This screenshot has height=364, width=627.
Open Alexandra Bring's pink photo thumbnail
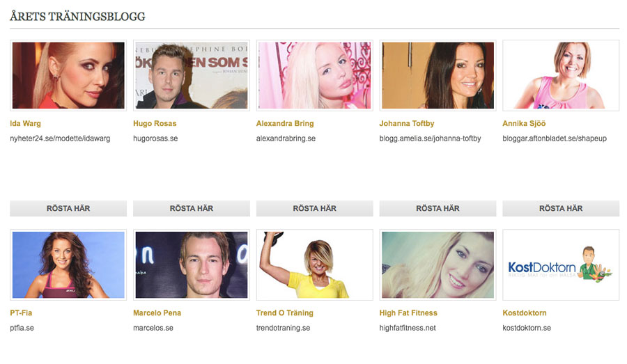315,76
